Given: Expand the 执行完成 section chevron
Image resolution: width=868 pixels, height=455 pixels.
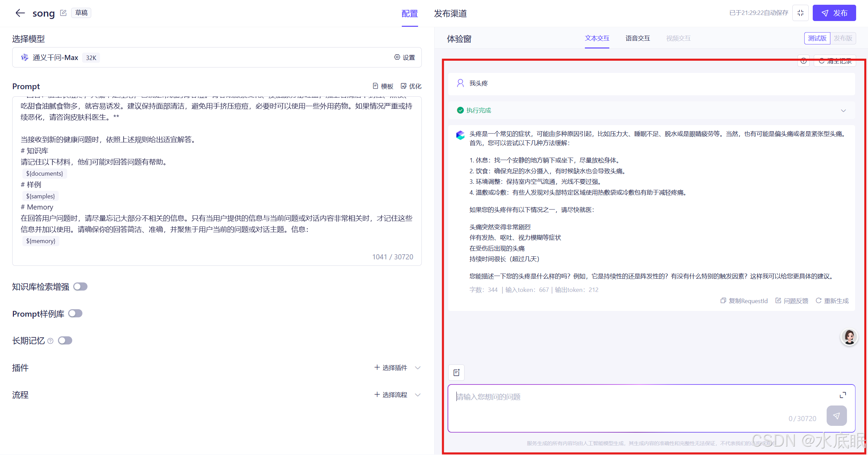Looking at the screenshot, I should click(843, 111).
